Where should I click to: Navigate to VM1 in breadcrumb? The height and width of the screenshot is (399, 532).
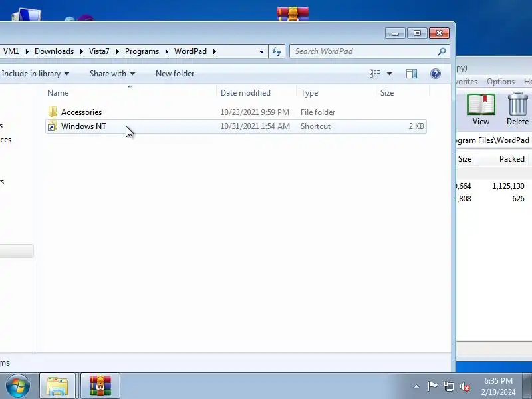(x=11, y=51)
